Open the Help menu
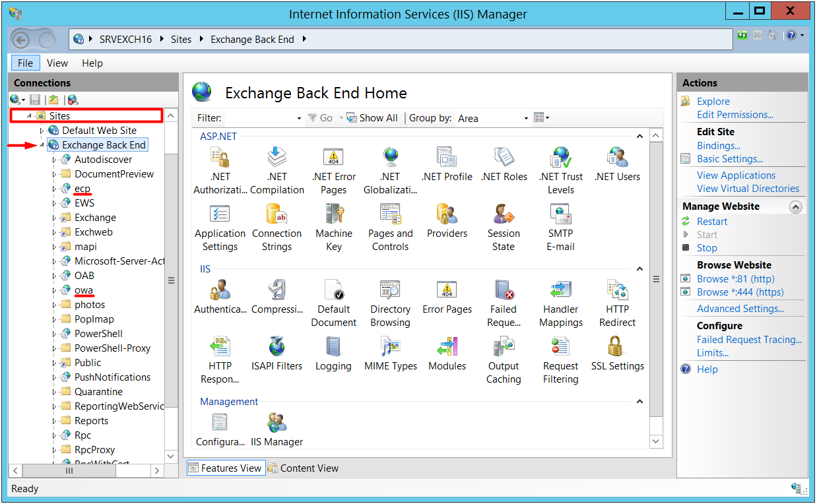817x504 pixels. 92,63
